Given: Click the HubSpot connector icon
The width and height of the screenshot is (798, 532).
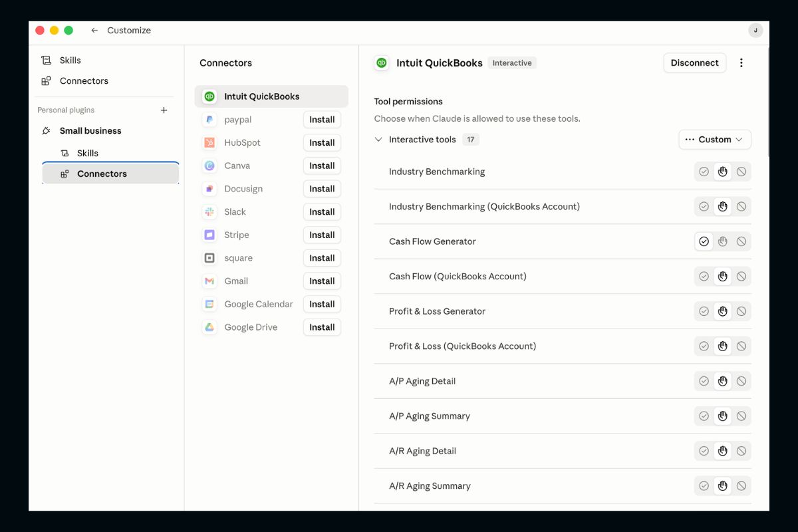Looking at the screenshot, I should [x=209, y=143].
